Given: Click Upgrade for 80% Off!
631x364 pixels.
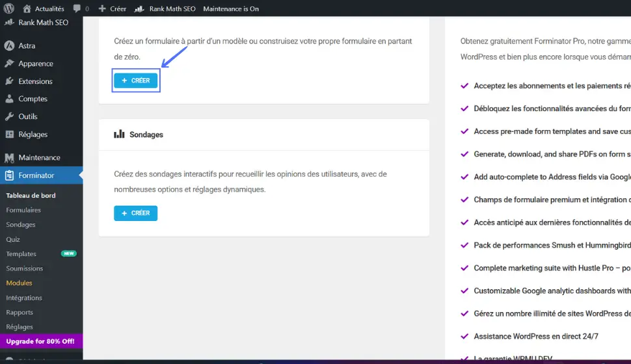Looking at the screenshot, I should [x=42, y=341].
